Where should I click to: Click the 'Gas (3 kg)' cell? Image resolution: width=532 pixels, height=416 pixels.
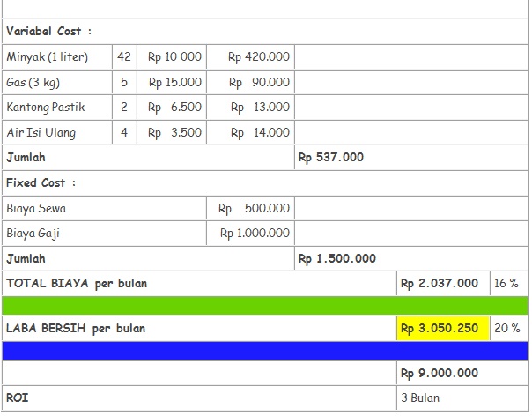click(57, 82)
